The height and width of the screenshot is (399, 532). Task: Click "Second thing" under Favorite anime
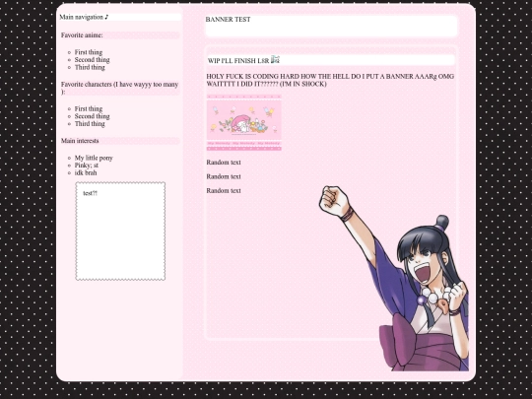[x=93, y=60]
